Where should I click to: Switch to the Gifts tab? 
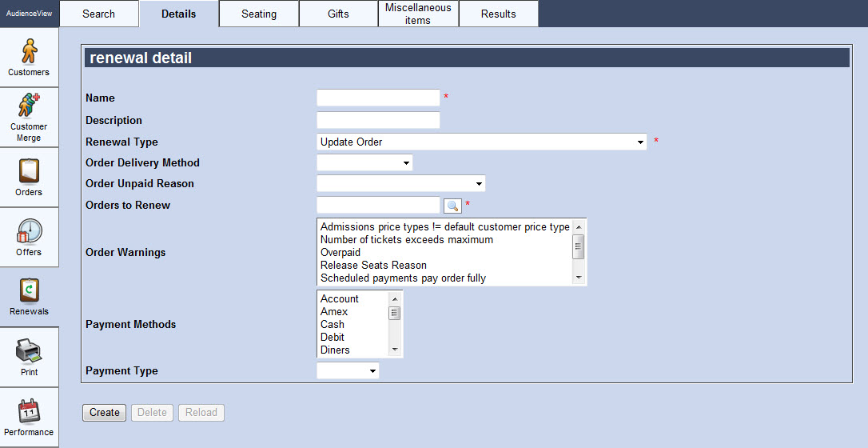[x=338, y=14]
